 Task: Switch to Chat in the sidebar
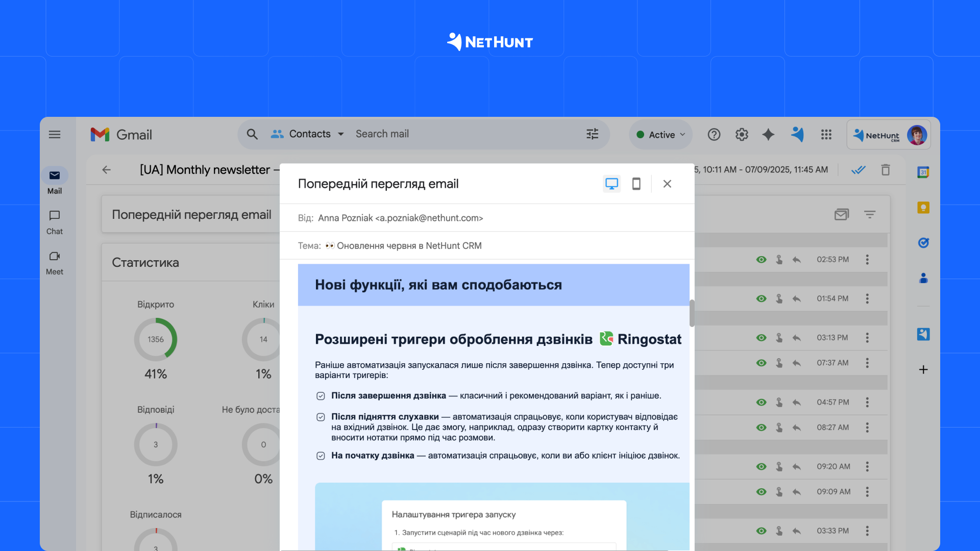55,222
